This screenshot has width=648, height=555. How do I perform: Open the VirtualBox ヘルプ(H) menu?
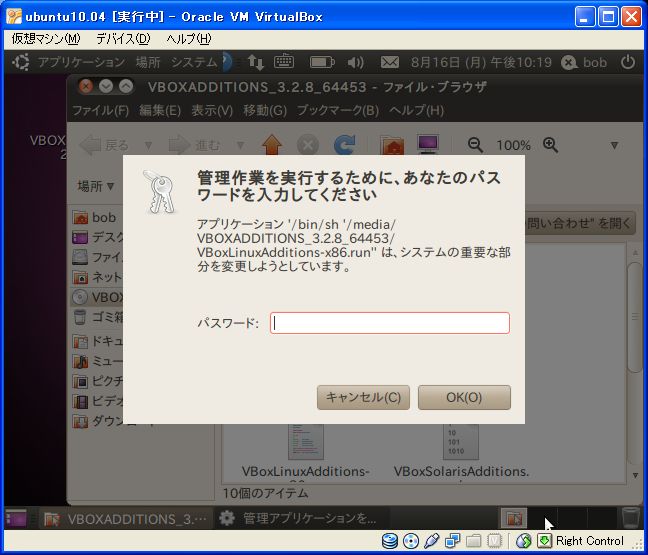188,39
